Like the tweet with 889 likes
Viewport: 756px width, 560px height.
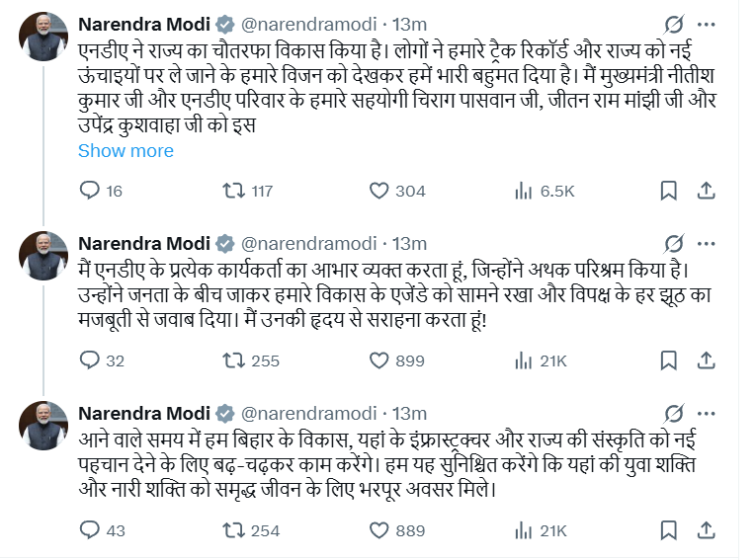pyautogui.click(x=379, y=530)
